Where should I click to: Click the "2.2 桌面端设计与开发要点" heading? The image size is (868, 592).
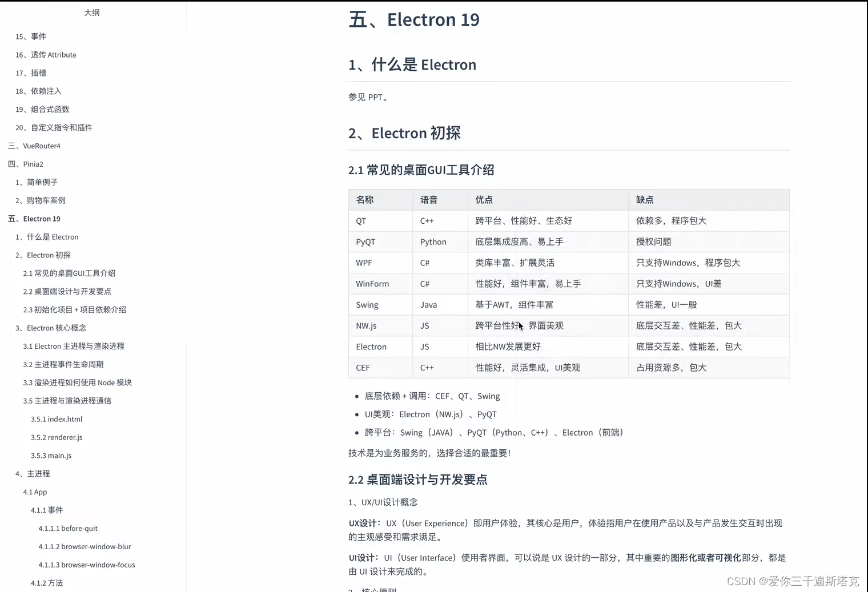417,480
